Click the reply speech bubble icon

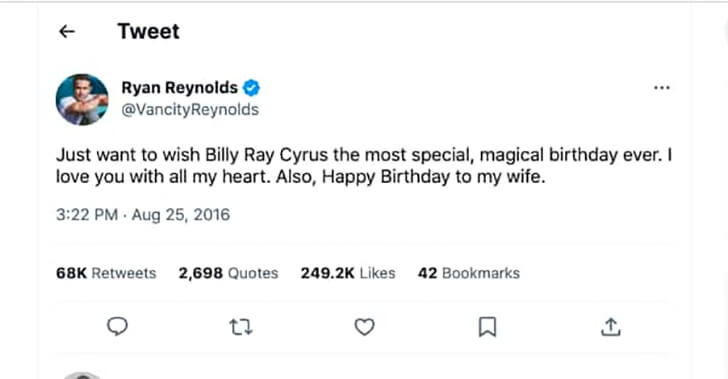click(x=117, y=327)
